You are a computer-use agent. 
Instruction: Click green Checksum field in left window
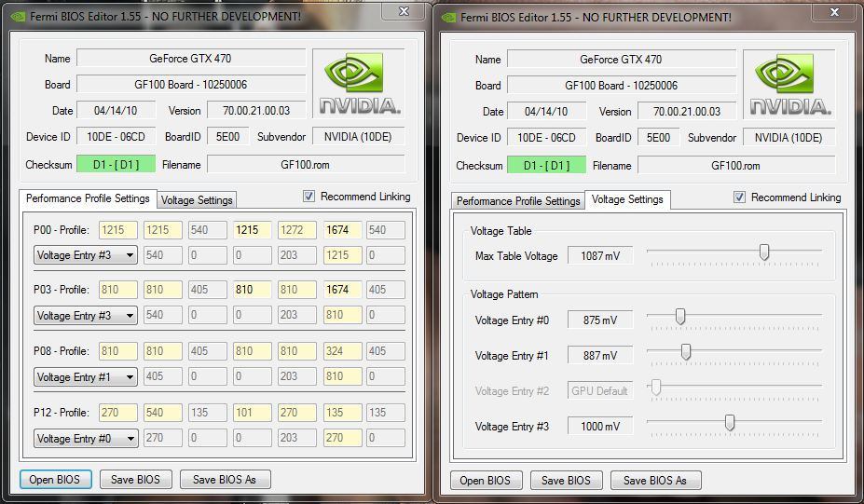[116, 164]
